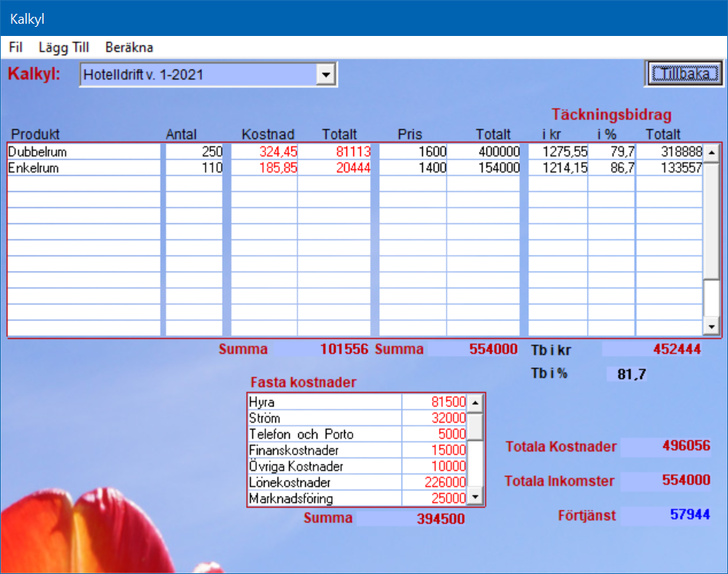Expand the Kalkyl dropdown arrow
This screenshot has height=574, width=728.
(327, 75)
